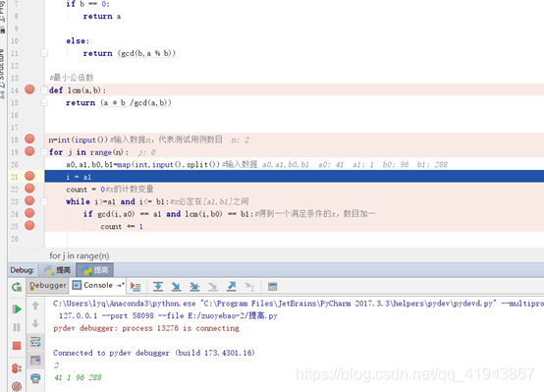Click the inline debug value 'n: 2'
This screenshot has height=392, width=544.
click(x=240, y=140)
